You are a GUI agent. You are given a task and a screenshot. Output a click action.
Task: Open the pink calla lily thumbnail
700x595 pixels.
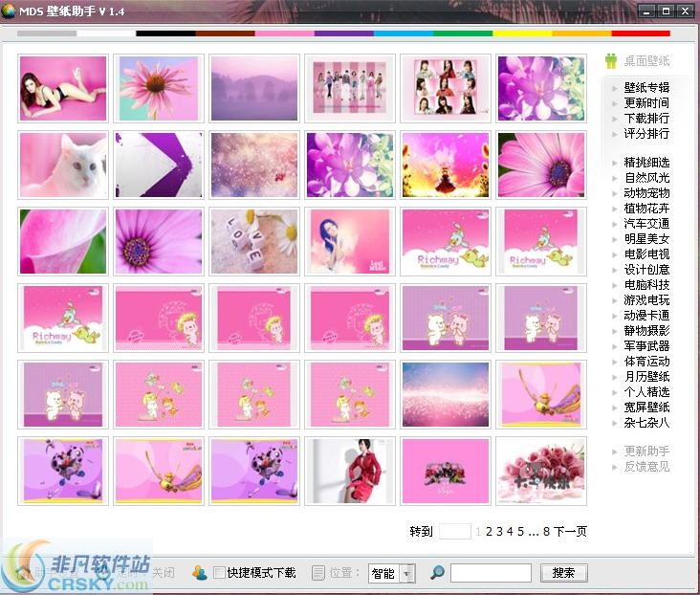[x=63, y=241]
